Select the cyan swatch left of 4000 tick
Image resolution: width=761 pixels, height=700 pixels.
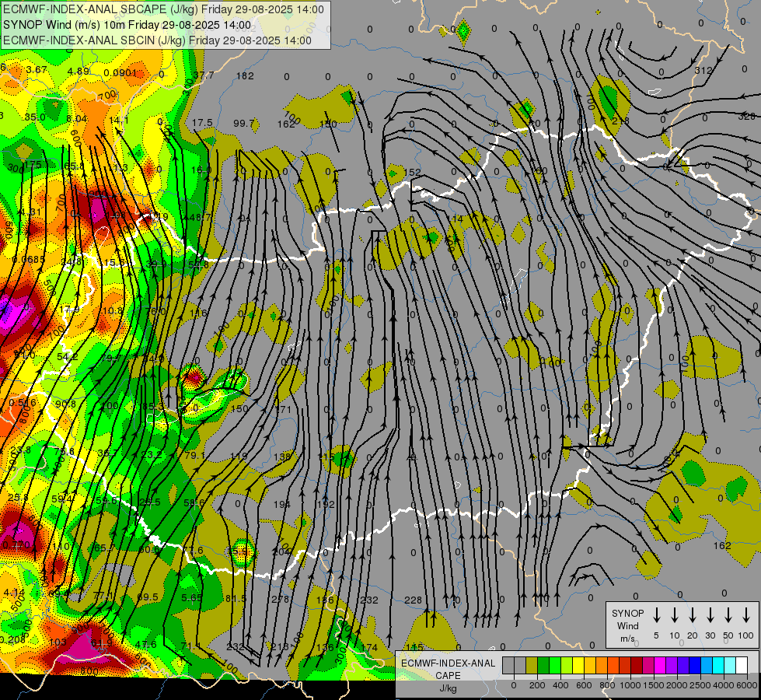coord(717,665)
